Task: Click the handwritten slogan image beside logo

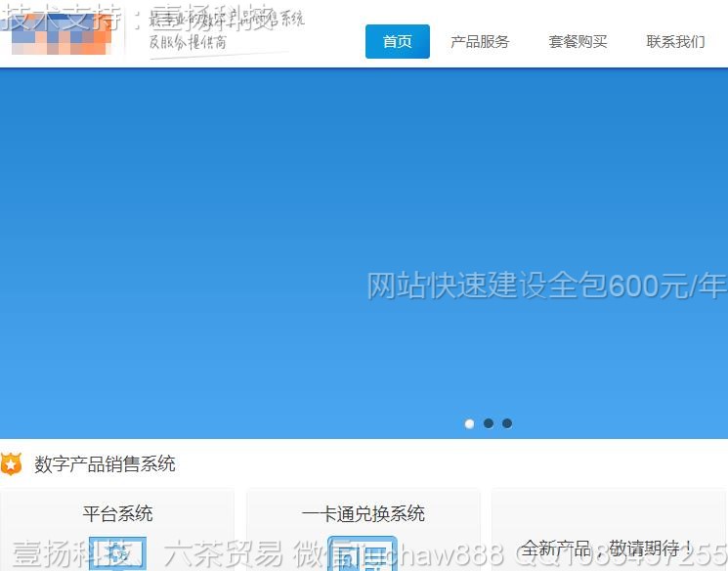Action: pos(226,33)
